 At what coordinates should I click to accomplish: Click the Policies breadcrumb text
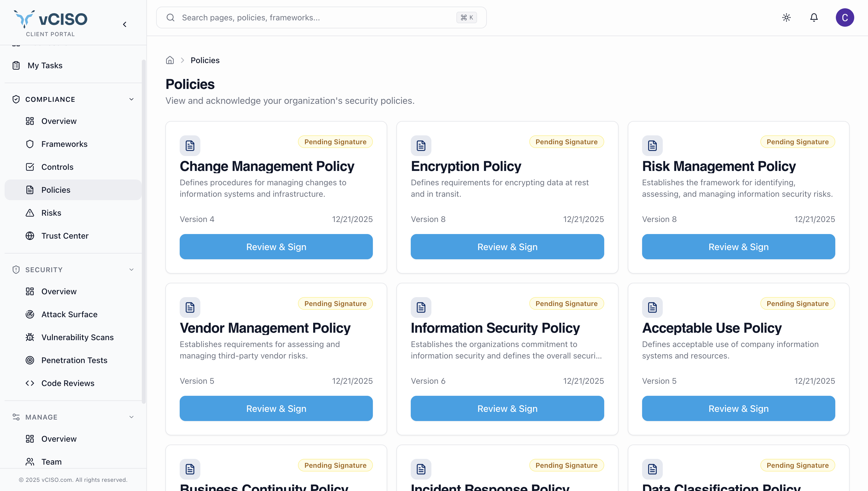(205, 60)
